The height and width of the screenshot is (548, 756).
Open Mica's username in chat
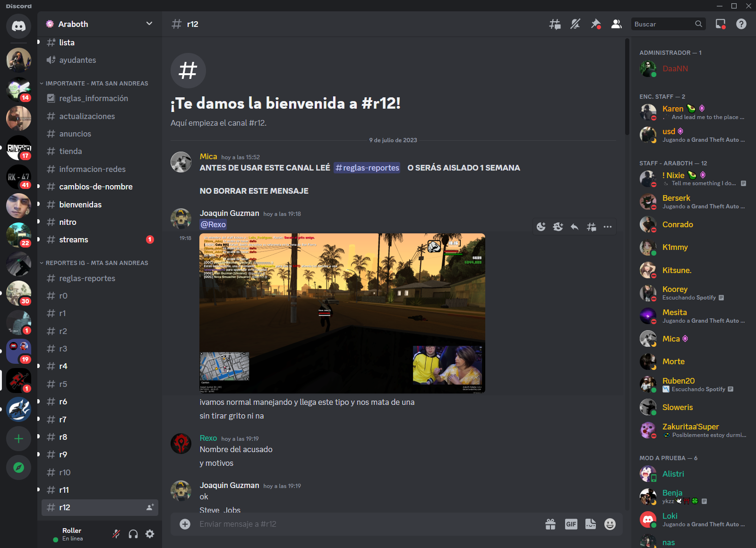point(208,156)
